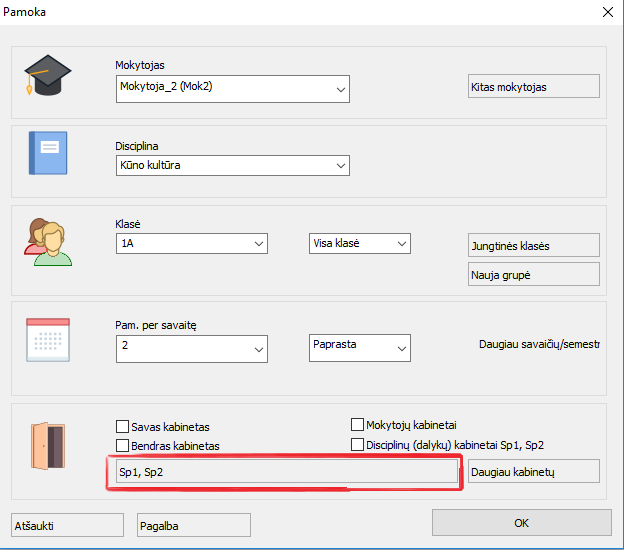Screen dimensions: 628x555
Task: Click the Jungtinės klasės button
Action: 534,246
